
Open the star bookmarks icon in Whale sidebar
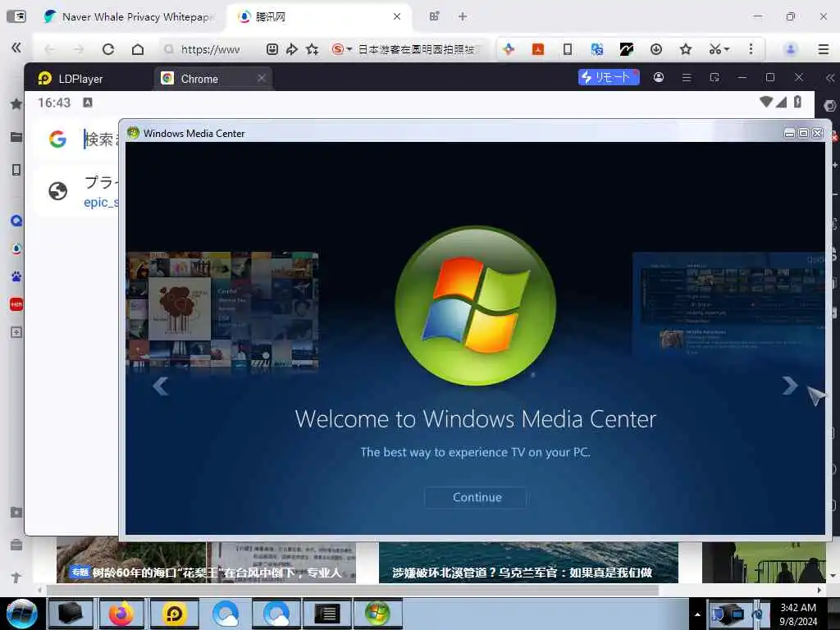[16, 104]
